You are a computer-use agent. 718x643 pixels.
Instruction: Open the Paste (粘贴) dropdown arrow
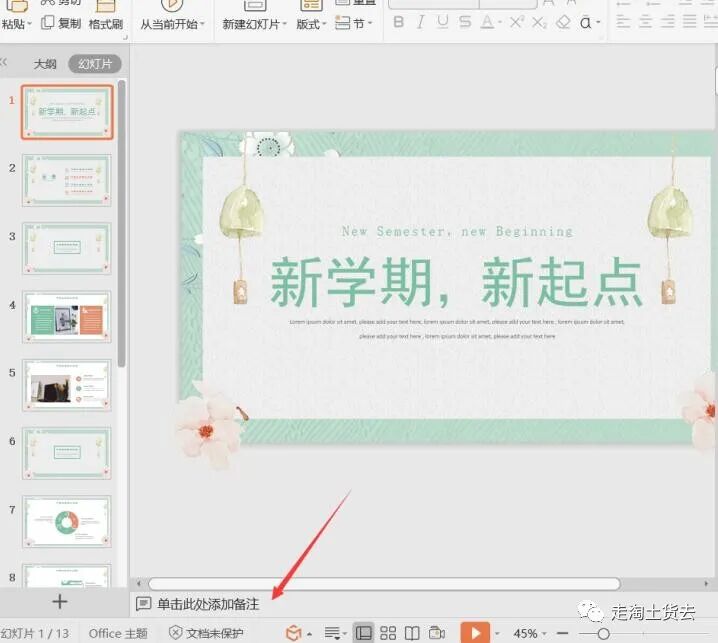point(29,24)
